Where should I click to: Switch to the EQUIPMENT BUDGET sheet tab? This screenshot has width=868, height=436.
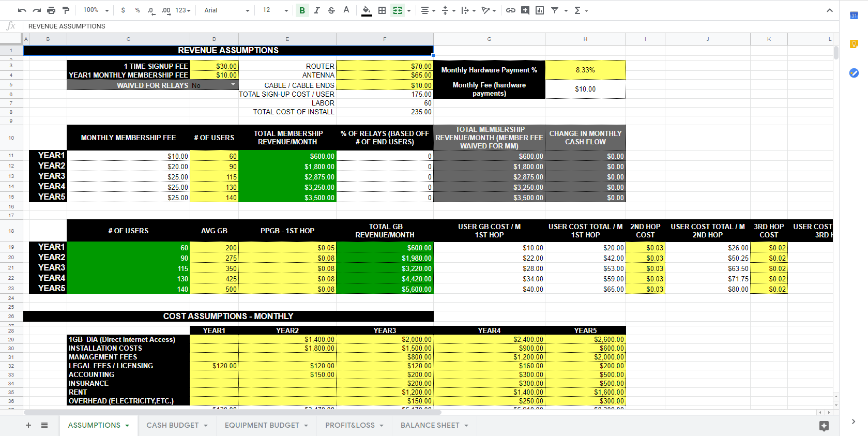(x=262, y=425)
